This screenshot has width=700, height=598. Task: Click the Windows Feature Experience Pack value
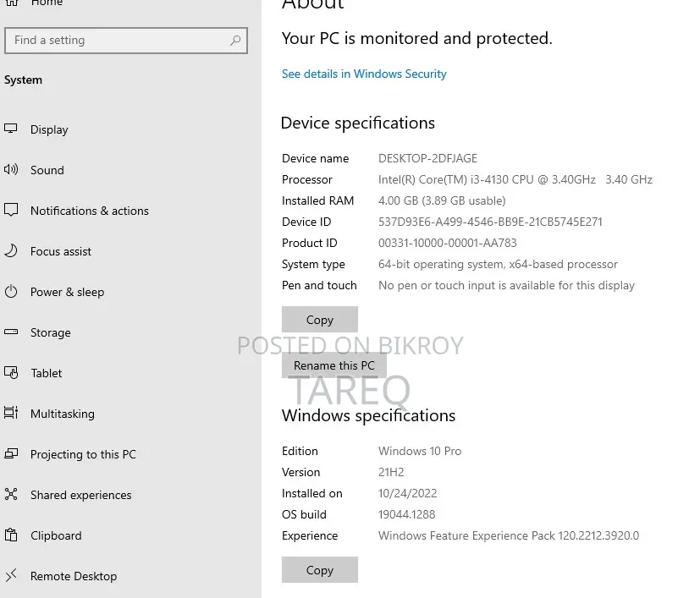[509, 535]
